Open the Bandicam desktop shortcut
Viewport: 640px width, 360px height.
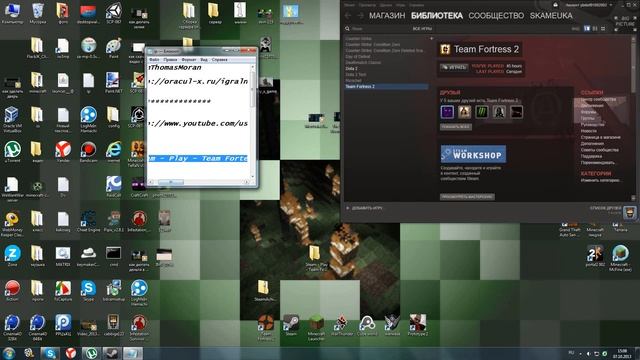coord(88,151)
